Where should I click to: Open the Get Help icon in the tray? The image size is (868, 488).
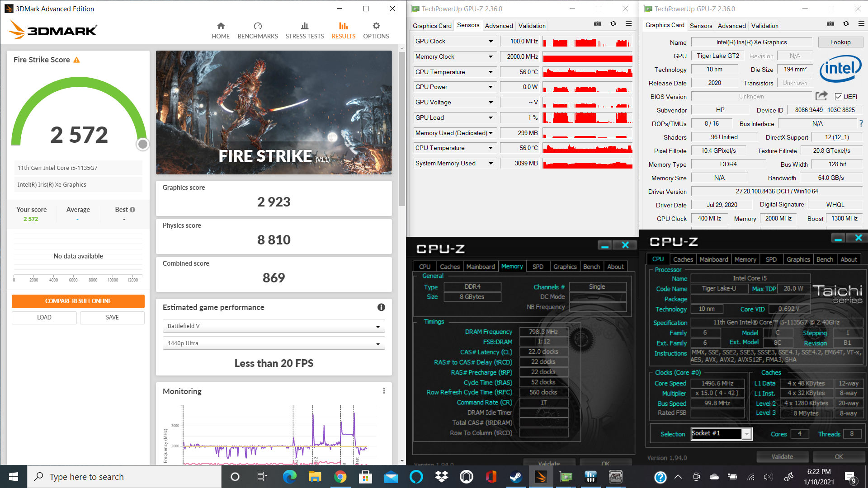point(660,477)
